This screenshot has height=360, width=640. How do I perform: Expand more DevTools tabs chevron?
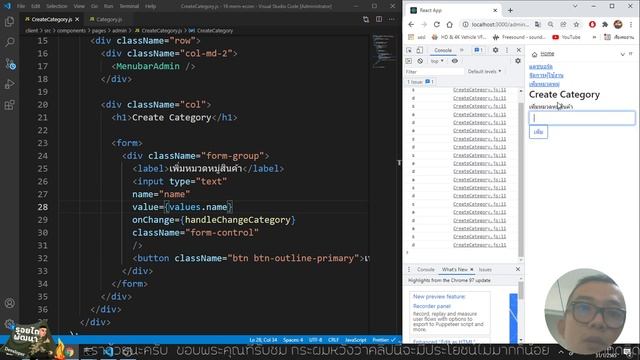click(x=462, y=50)
